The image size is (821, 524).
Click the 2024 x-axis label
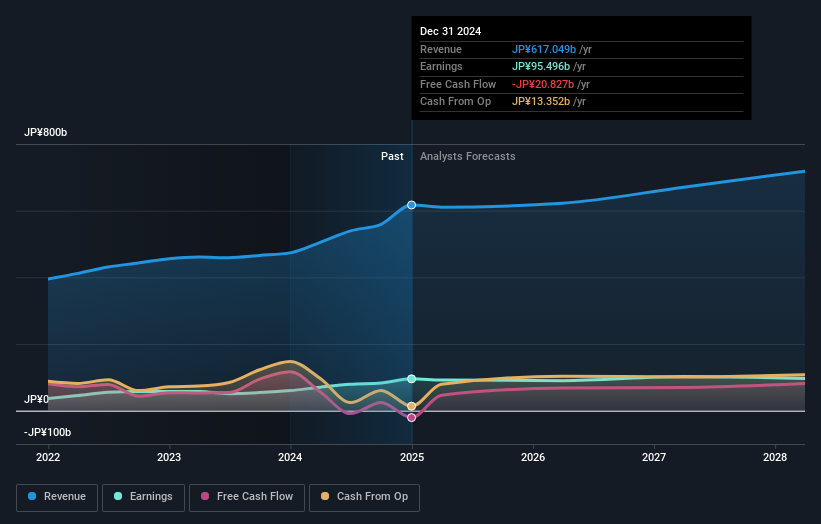click(290, 458)
